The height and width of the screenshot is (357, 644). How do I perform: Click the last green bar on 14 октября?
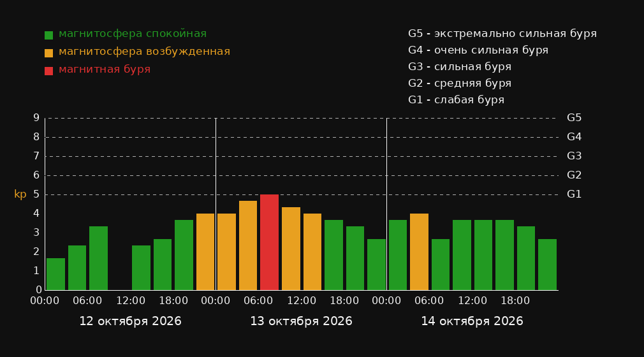[x=547, y=265]
